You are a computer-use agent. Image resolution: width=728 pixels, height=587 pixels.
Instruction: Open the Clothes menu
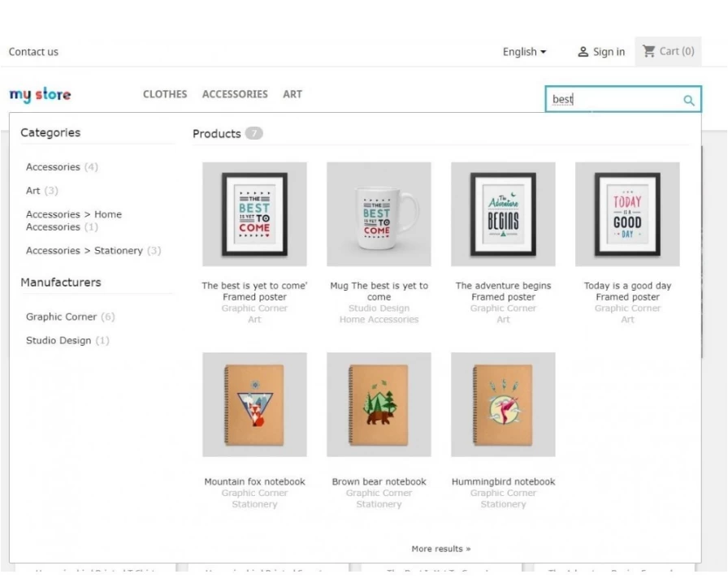click(165, 94)
